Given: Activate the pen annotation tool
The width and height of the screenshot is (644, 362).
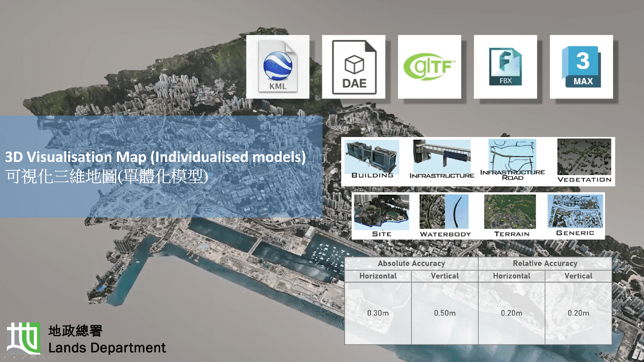Looking at the screenshot, I should click(x=24, y=358).
